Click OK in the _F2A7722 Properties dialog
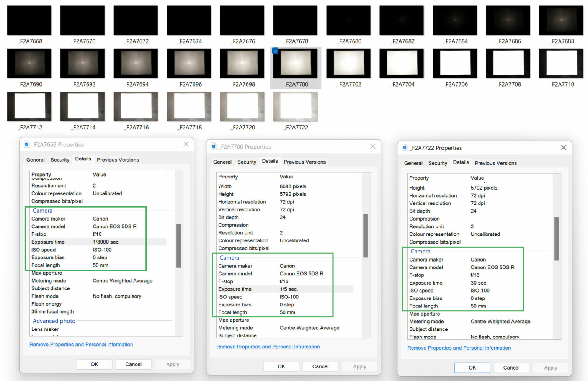The width and height of the screenshot is (588, 381). (472, 368)
